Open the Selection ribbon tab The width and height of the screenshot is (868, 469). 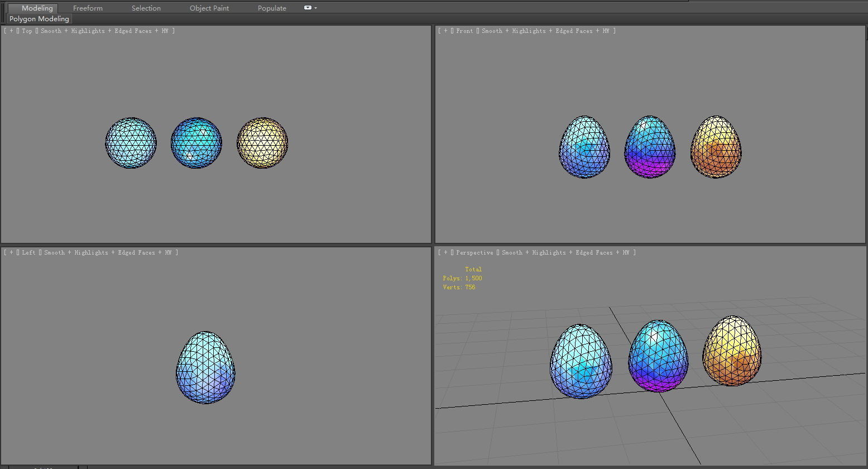[146, 8]
